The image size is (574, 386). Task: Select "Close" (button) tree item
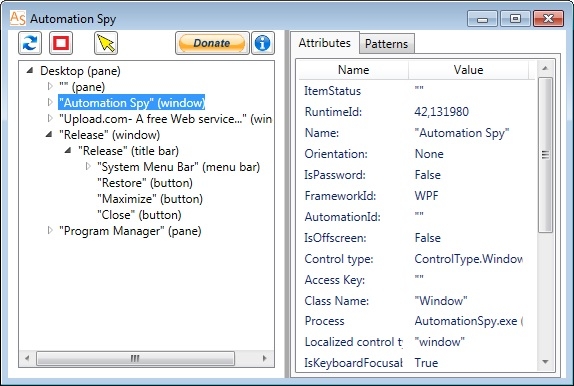click(139, 215)
